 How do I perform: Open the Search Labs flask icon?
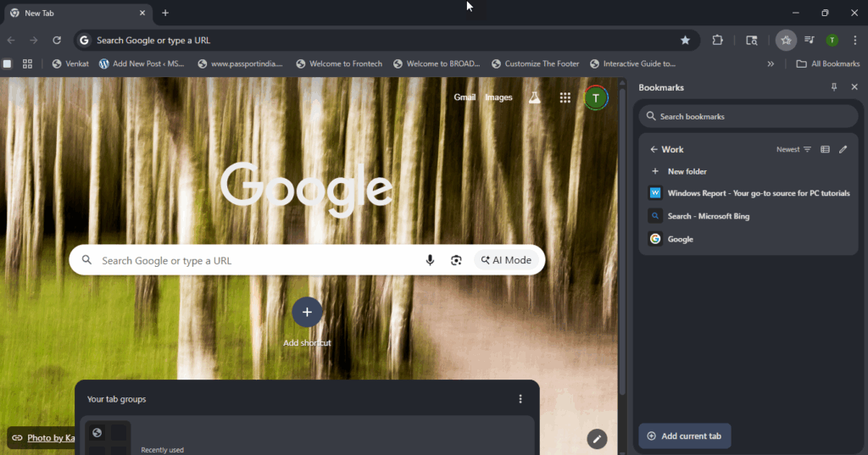pyautogui.click(x=534, y=98)
